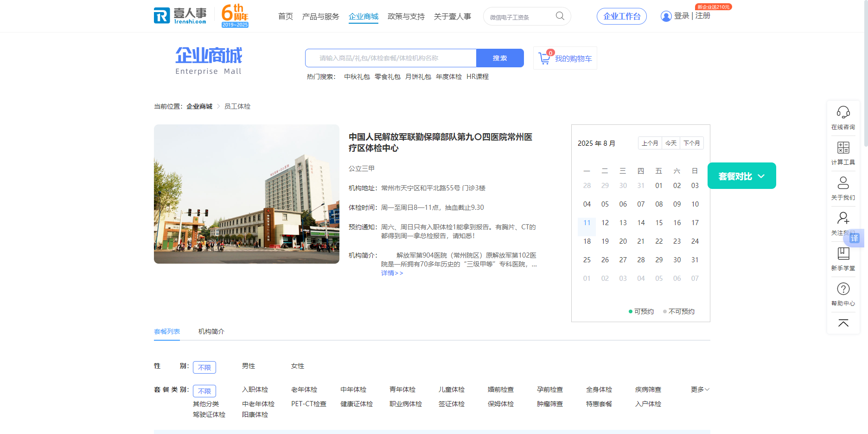Click hot search 中秋礼包

pos(357,77)
